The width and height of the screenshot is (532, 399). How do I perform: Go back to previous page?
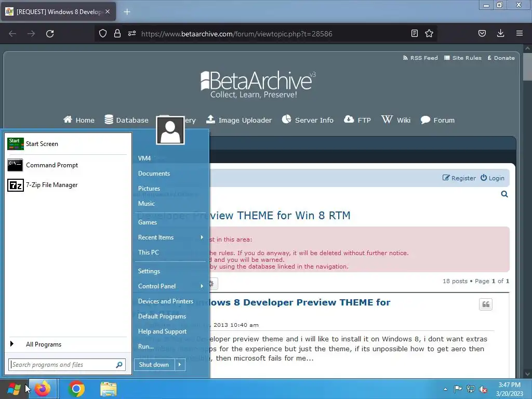(12, 34)
